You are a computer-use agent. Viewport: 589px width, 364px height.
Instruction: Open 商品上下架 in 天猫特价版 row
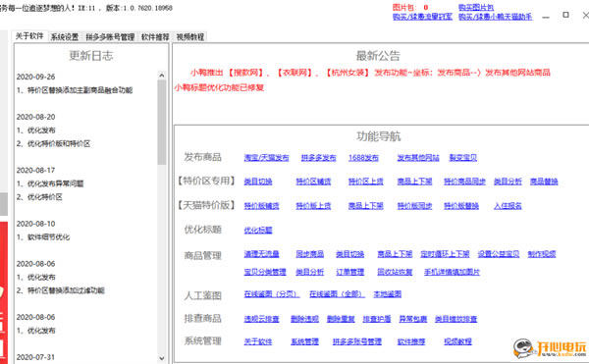pyautogui.click(x=366, y=206)
